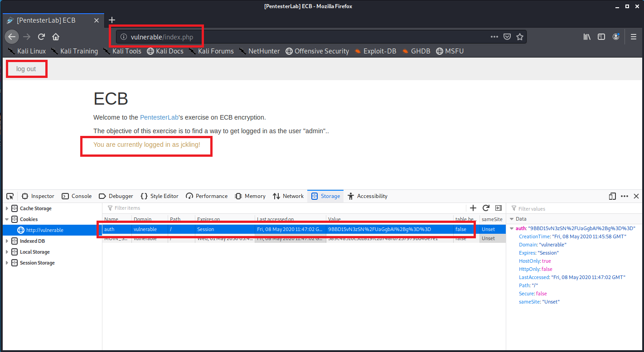644x352 pixels.
Task: Switch to the Debugger tab
Action: 115,196
